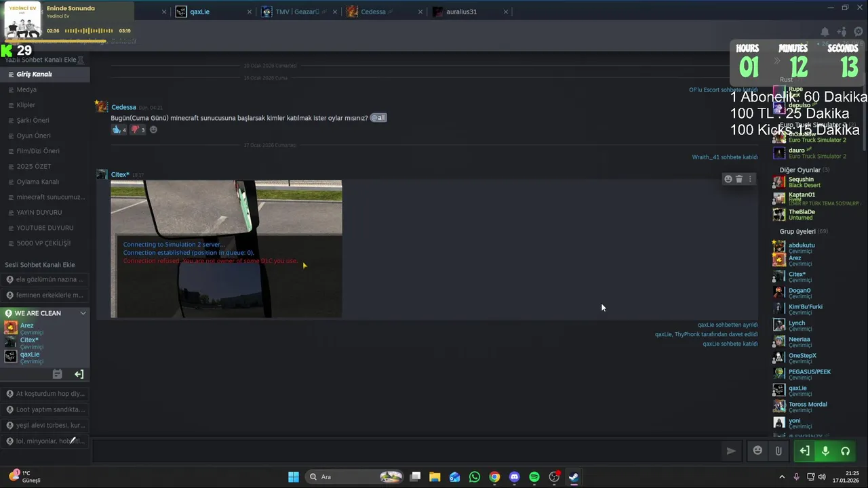Close the qaxLie chat tab
Viewport: 868px width, 488px height.
(x=250, y=12)
